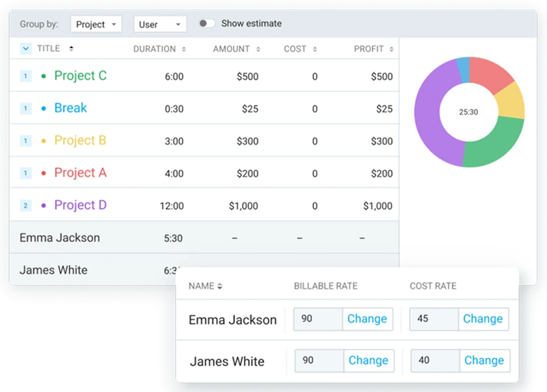Expand Project C entry count badge
This screenshot has height=392, width=547.
25,76
